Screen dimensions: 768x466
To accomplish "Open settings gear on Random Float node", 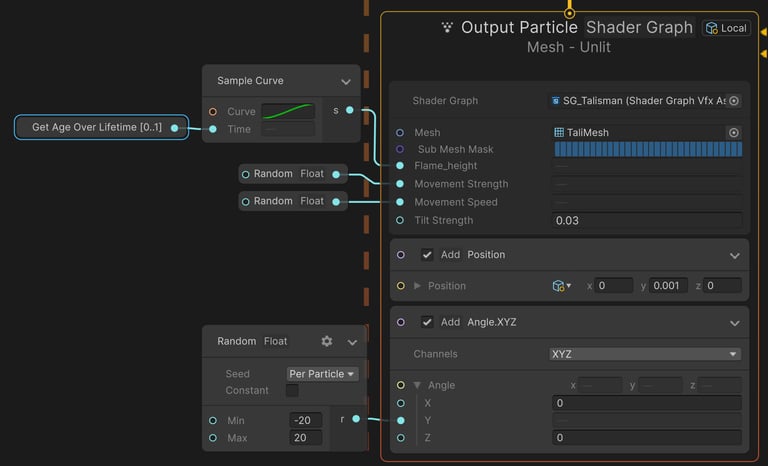I will [326, 341].
